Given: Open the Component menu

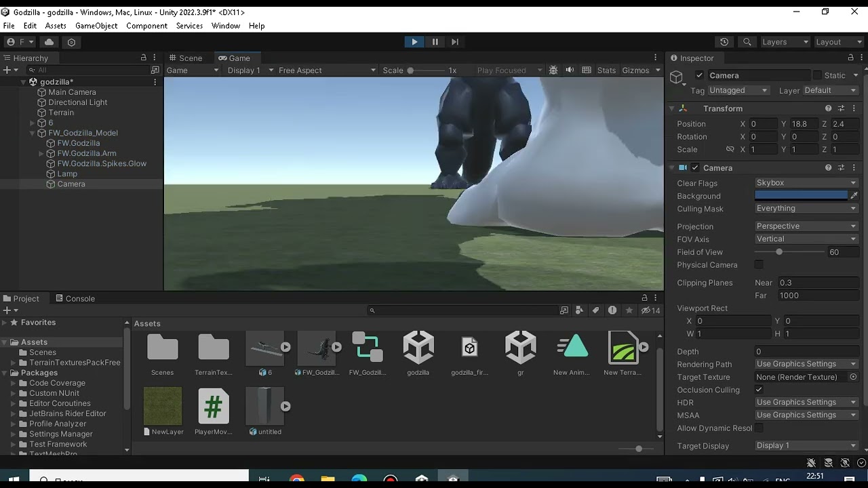Looking at the screenshot, I should click(x=146, y=26).
